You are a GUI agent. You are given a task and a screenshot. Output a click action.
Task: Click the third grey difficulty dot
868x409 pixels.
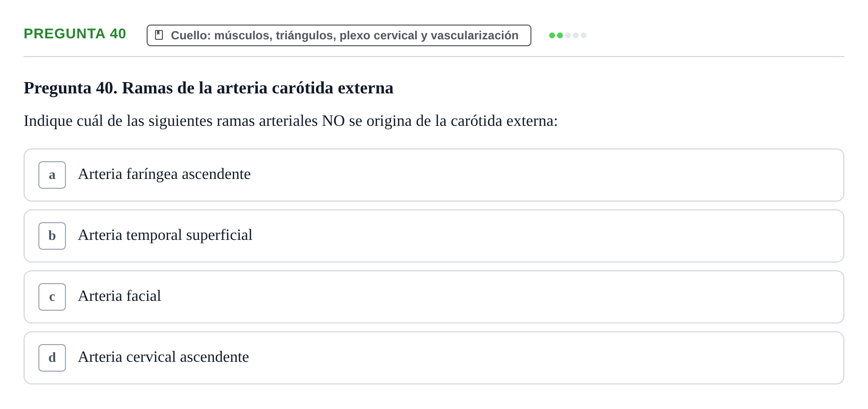[568, 35]
